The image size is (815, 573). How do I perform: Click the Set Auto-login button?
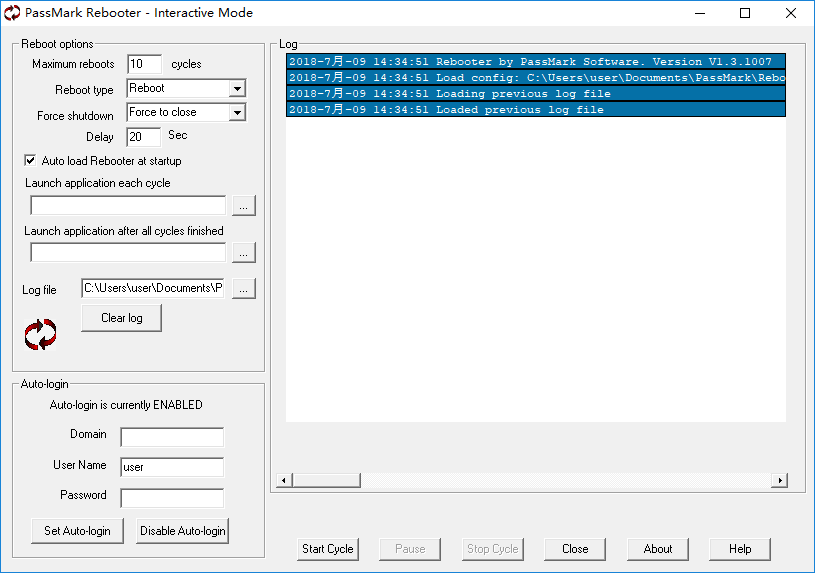77,531
